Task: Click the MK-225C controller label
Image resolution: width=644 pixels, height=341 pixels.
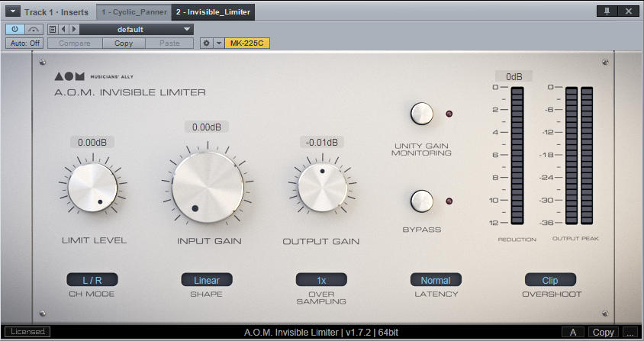Action: pyautogui.click(x=246, y=43)
